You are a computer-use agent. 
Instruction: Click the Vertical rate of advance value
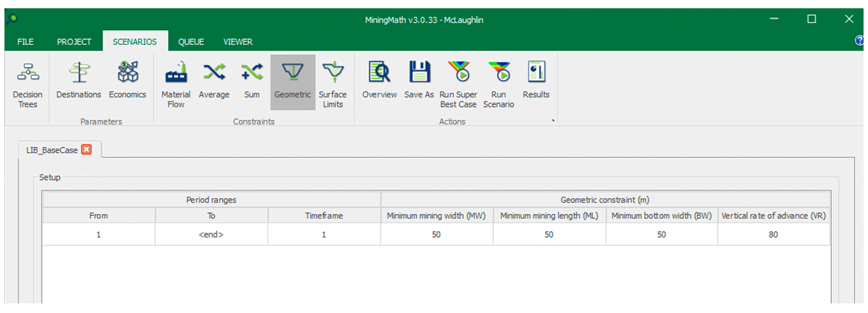[x=773, y=235]
